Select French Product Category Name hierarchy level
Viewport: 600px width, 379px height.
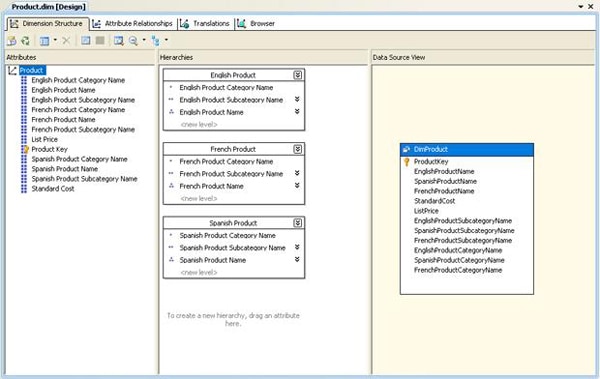[x=226, y=162]
